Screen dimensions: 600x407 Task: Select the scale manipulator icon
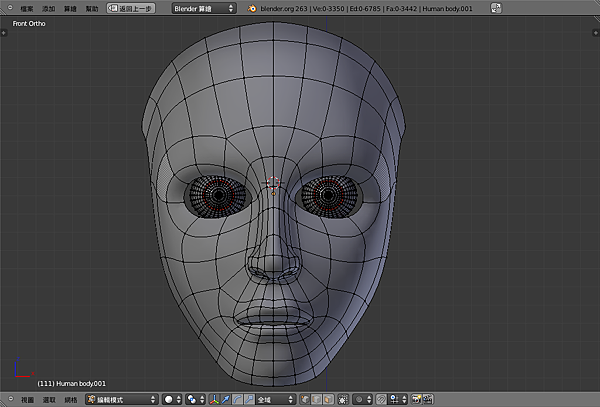click(x=248, y=398)
